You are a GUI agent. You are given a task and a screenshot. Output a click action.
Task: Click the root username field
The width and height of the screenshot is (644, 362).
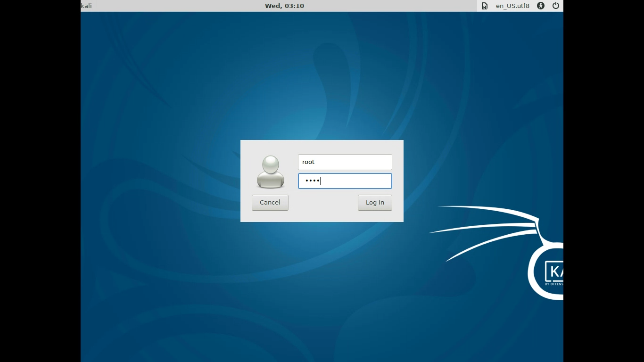tap(345, 162)
